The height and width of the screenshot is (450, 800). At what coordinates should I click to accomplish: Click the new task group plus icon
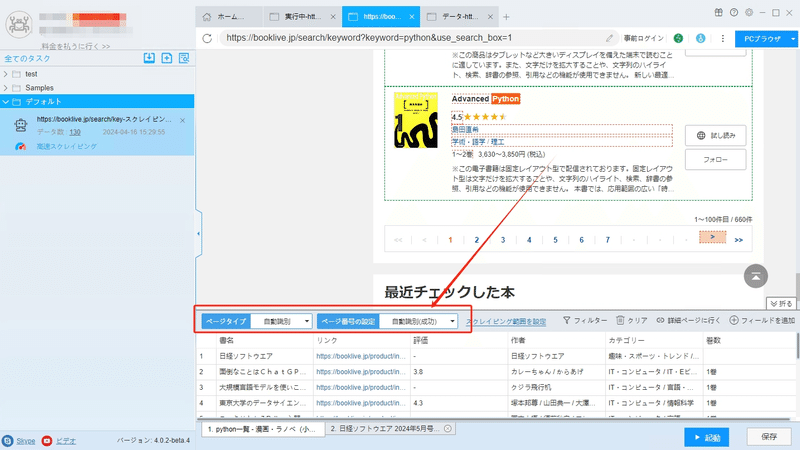167,58
